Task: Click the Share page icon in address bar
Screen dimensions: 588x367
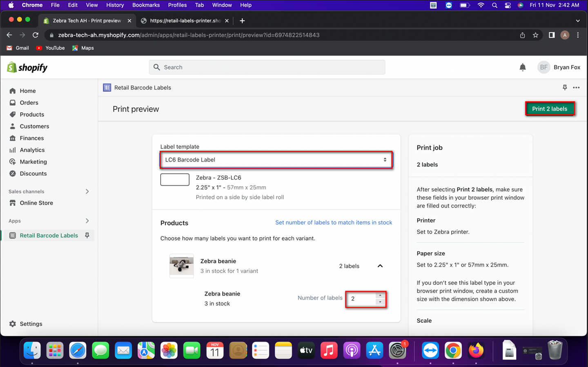Action: pyautogui.click(x=523, y=35)
